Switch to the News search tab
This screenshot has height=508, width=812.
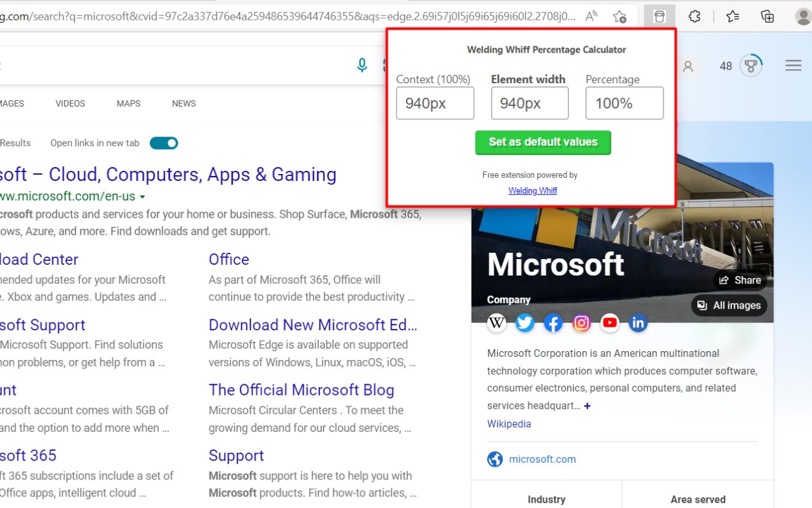tap(184, 104)
